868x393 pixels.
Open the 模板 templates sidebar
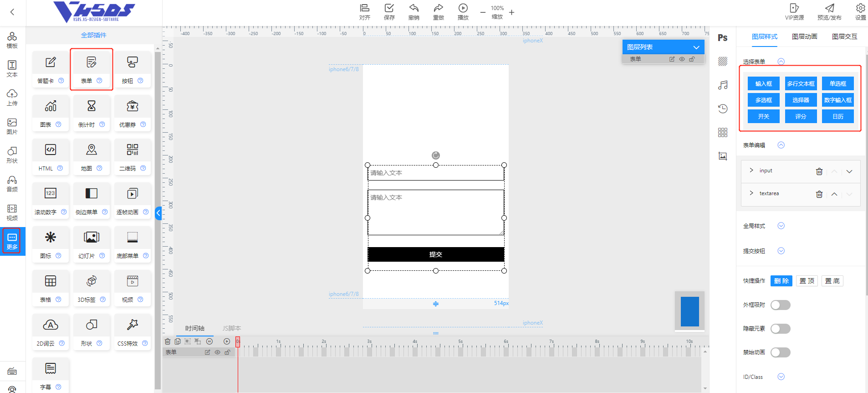[12, 40]
